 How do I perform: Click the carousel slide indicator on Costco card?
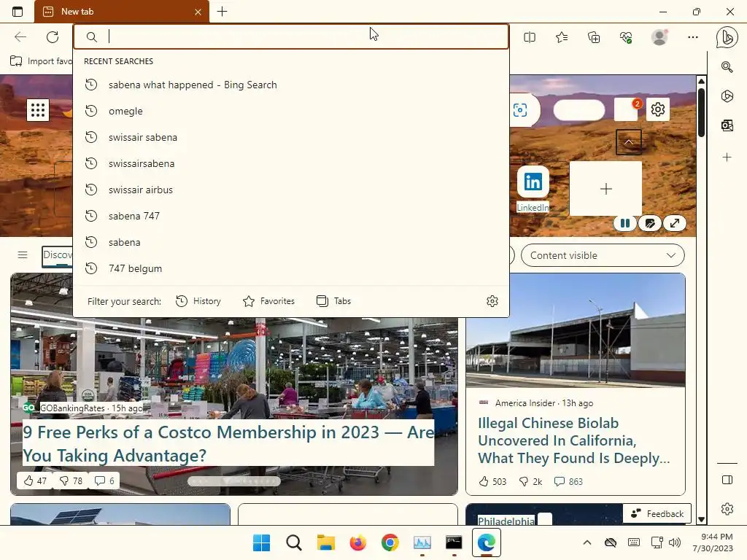tap(234, 481)
